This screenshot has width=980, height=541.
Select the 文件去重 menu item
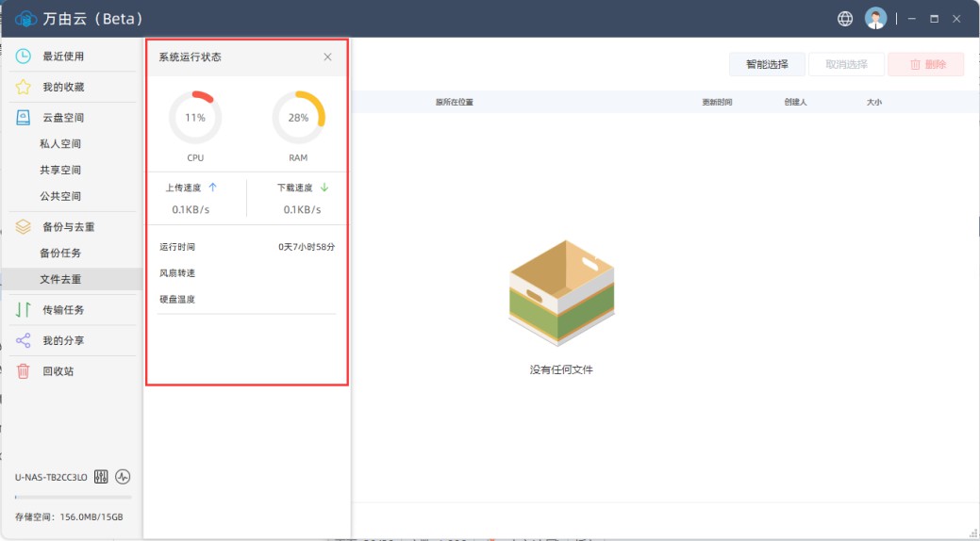60,280
